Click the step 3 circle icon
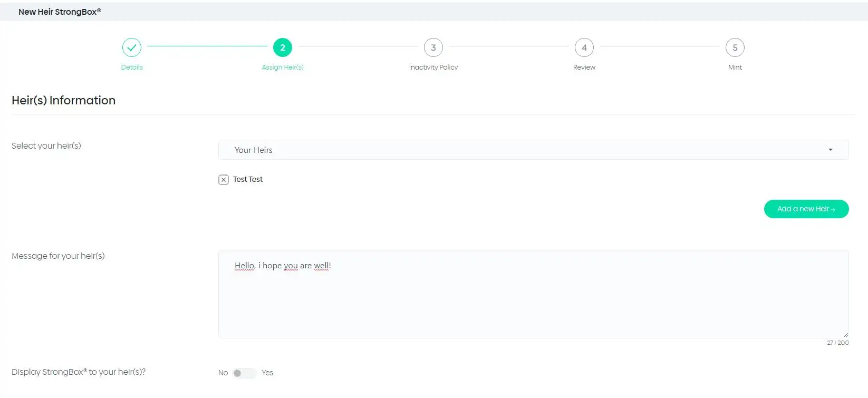 433,47
